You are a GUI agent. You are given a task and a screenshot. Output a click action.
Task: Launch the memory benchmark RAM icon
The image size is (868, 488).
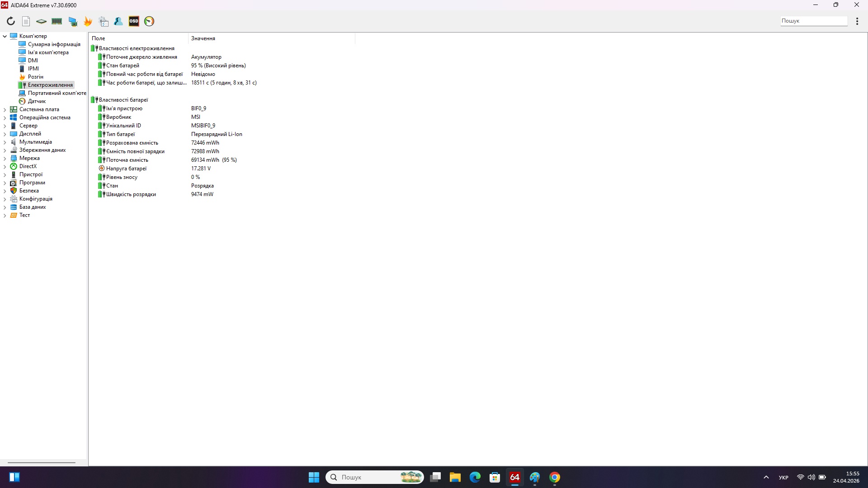(57, 21)
